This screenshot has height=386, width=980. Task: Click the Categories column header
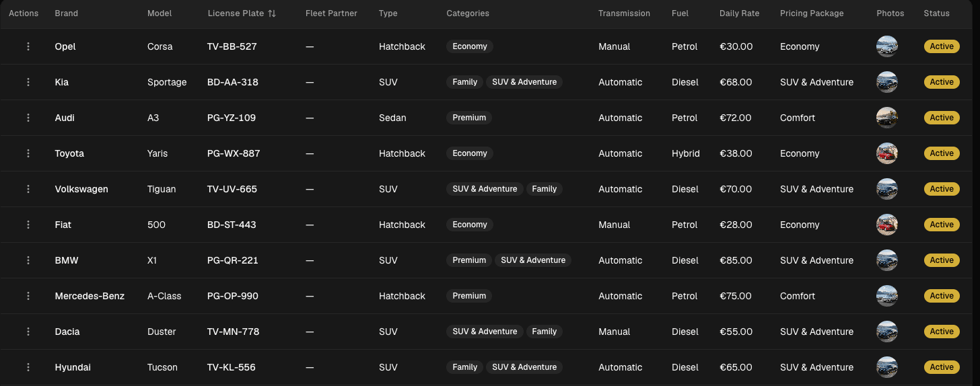coord(468,13)
